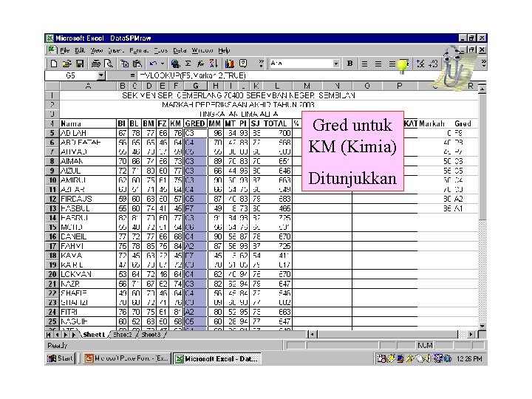Create a new workbook with New icon

(54, 64)
